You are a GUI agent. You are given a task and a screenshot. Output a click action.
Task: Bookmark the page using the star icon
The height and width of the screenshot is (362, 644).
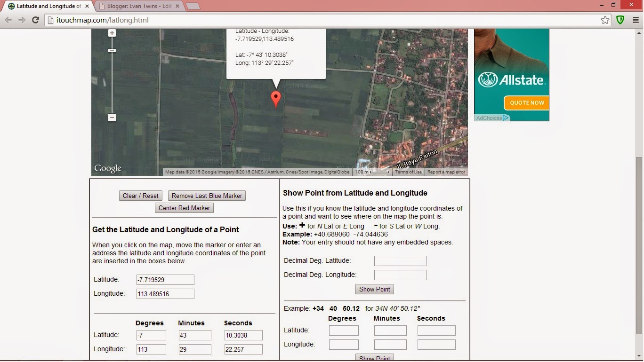tap(605, 20)
